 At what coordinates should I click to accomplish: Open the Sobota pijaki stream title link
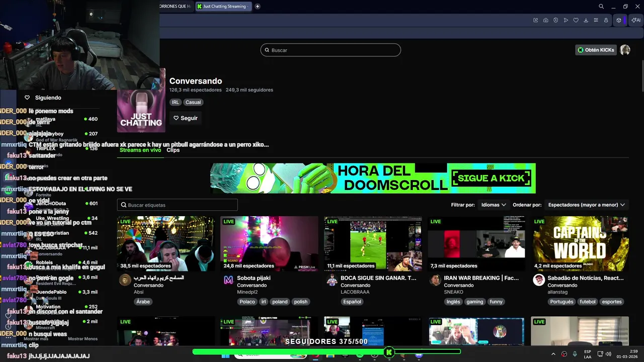[x=254, y=278]
